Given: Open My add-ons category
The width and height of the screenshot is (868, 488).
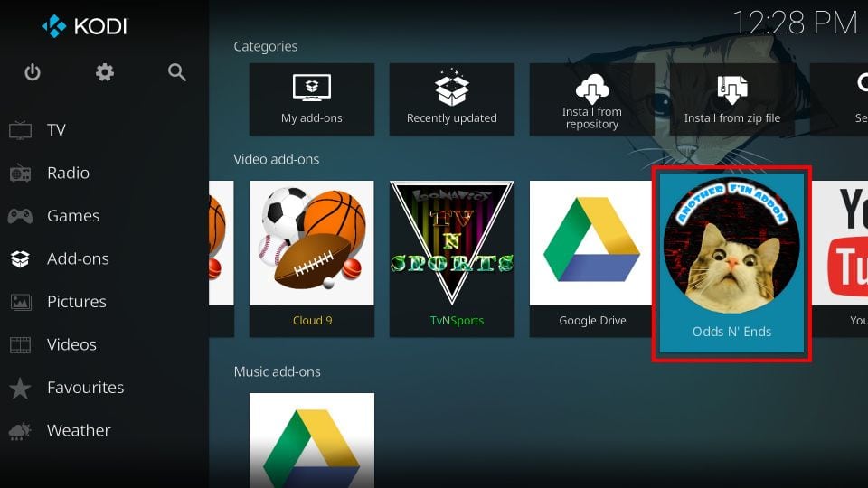Looking at the screenshot, I should [x=312, y=99].
